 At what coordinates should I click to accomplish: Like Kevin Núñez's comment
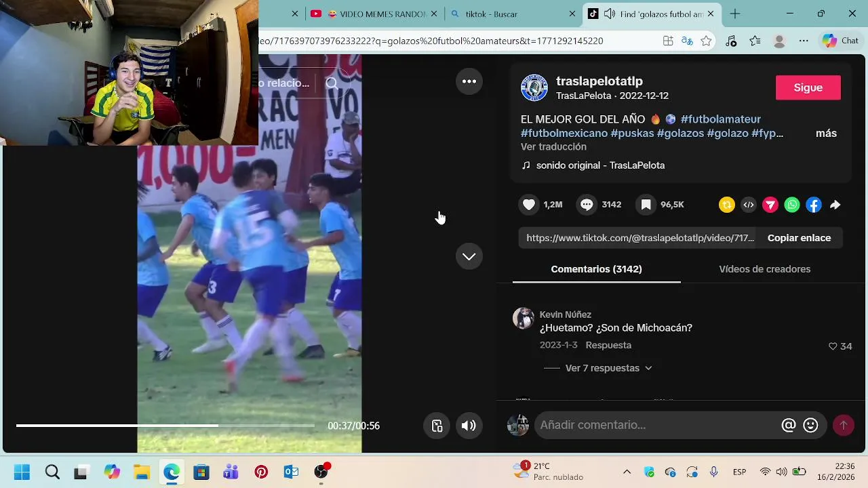(x=833, y=346)
